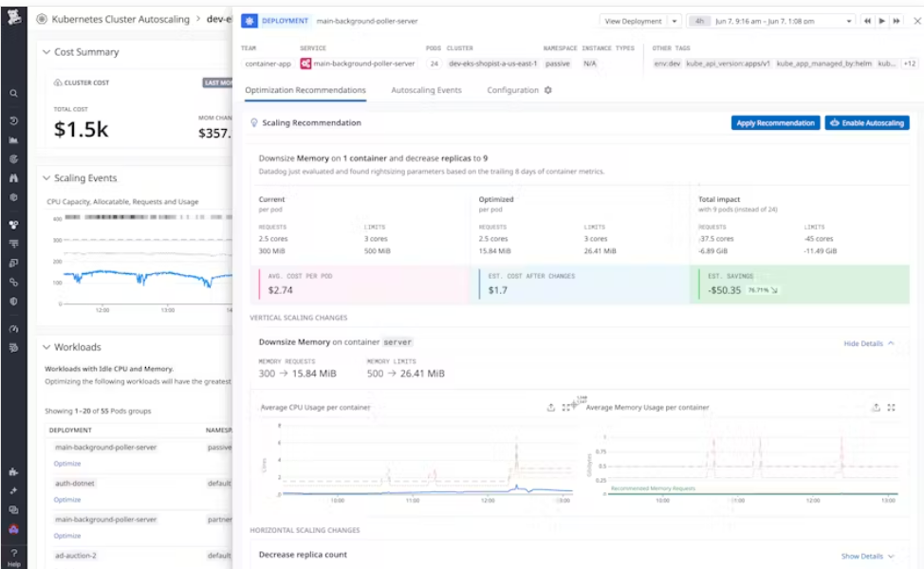Screen dimensions: 924x569
Task: Expand the +12 other tags
Action: click(909, 64)
